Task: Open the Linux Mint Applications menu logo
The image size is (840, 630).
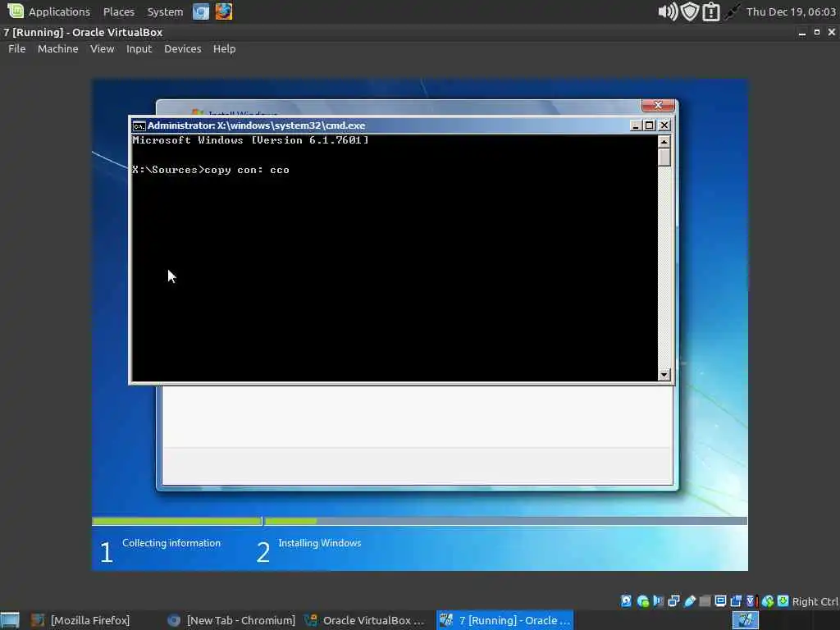Action: (15, 11)
